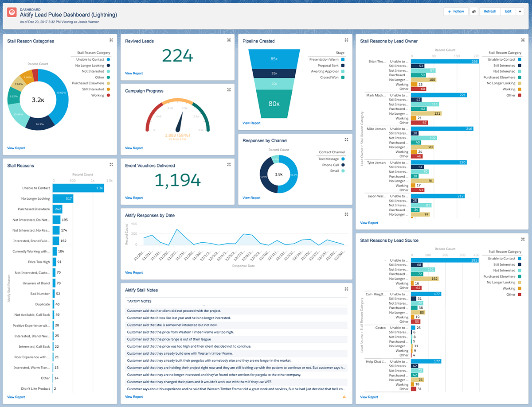This screenshot has height=407, width=532.
Task: Open View Report under Aktify Stall Notes
Action: tap(134, 397)
